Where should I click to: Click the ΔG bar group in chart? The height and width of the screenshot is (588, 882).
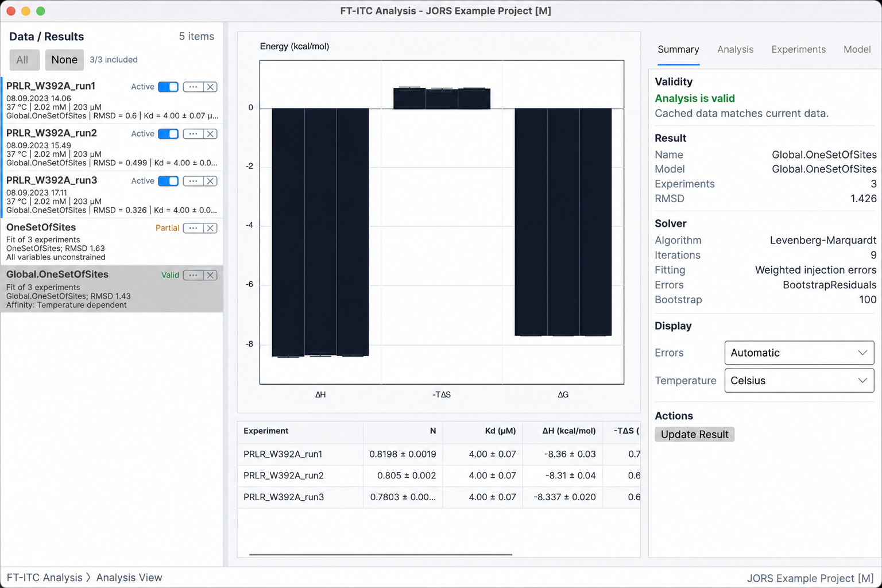(563, 222)
